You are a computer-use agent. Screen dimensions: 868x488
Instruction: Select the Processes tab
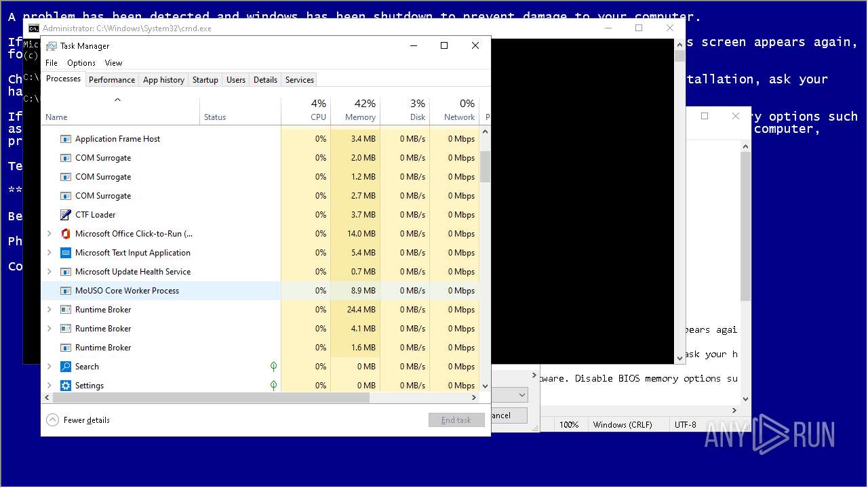click(x=63, y=79)
